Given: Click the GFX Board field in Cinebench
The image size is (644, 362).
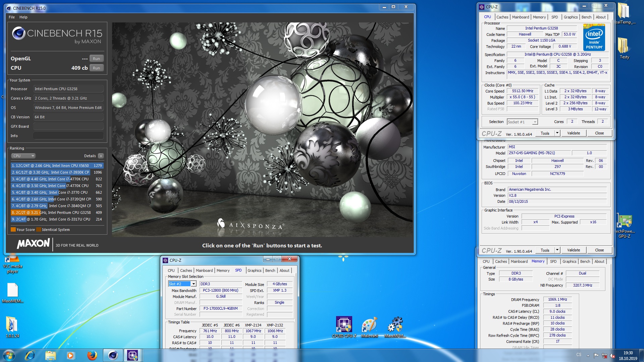Looking at the screenshot, I should pos(68,126).
